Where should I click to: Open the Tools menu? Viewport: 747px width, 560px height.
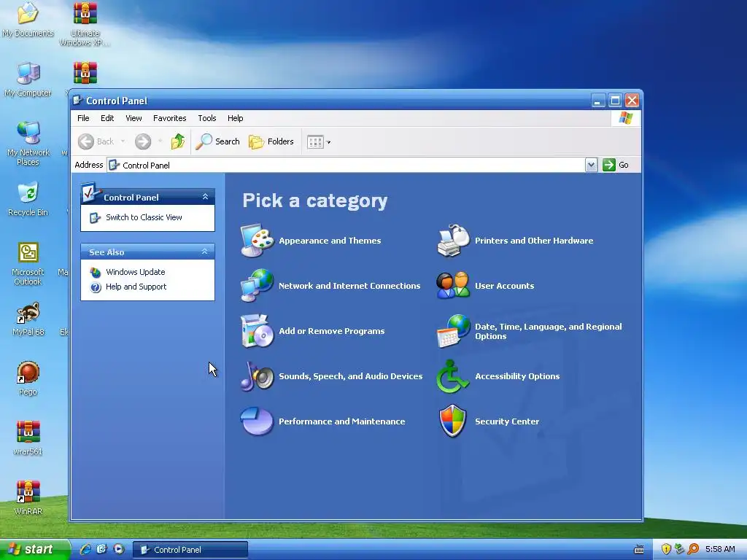click(x=207, y=118)
